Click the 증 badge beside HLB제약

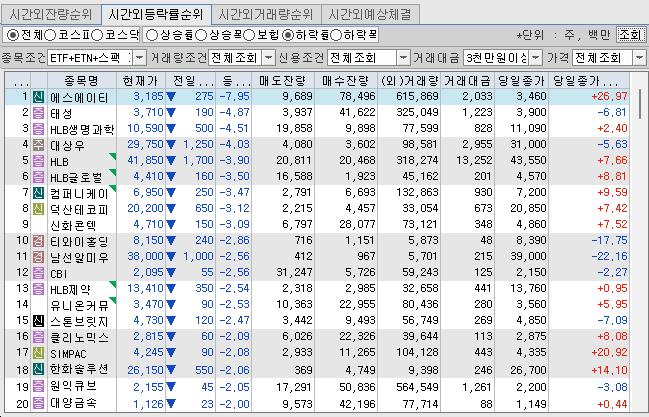(x=38, y=289)
